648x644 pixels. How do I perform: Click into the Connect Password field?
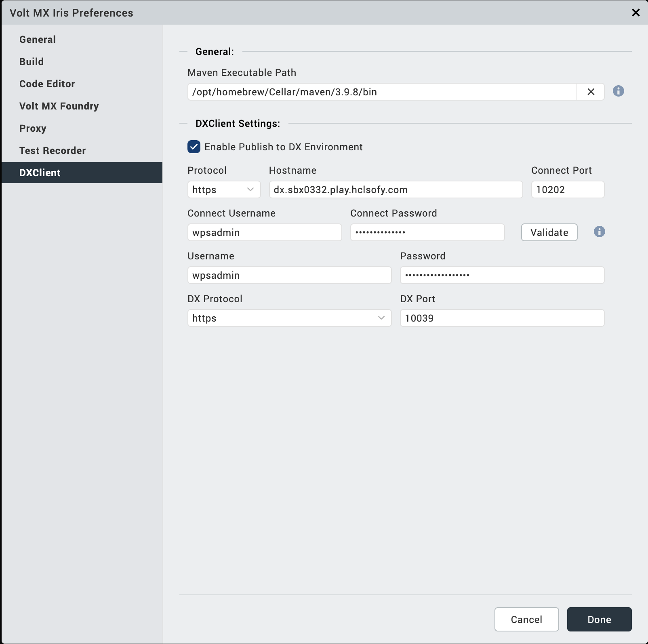tap(427, 233)
